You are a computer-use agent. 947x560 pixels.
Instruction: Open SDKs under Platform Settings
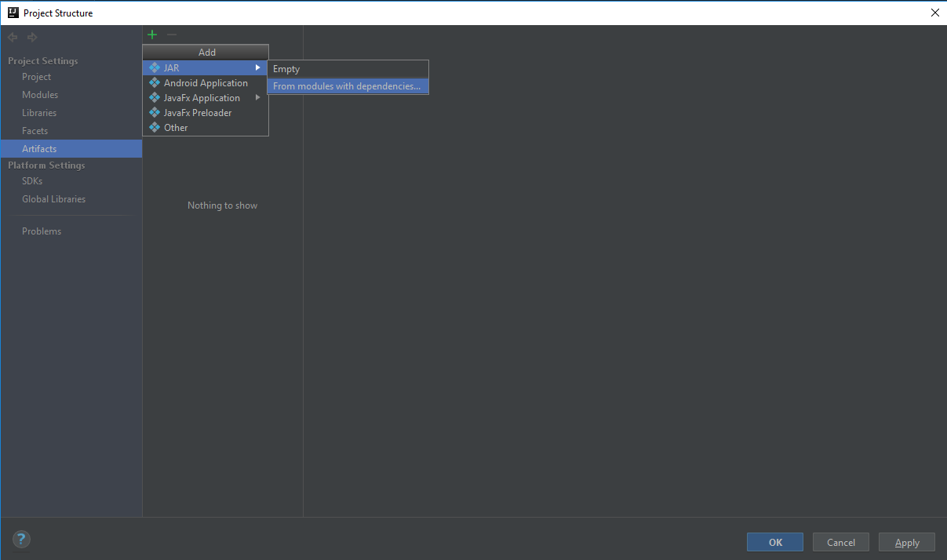click(32, 181)
